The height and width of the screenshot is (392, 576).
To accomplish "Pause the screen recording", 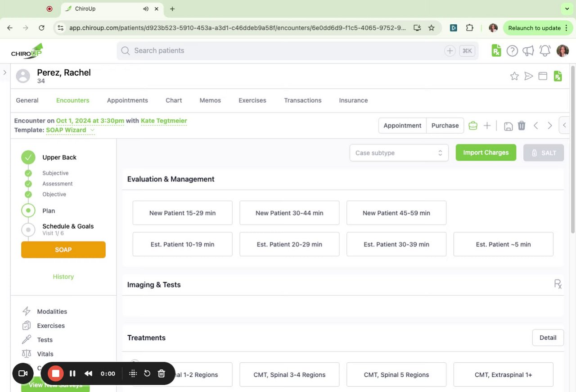I will point(72,374).
